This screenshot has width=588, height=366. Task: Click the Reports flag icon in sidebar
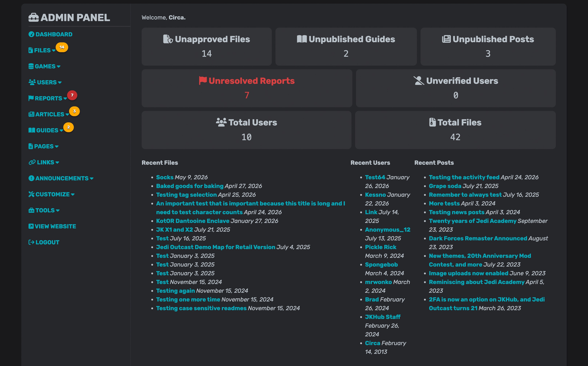click(31, 98)
